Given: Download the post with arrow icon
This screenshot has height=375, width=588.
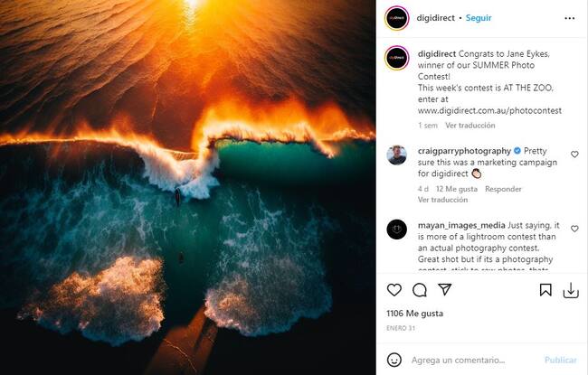Looking at the screenshot, I should (x=571, y=290).
